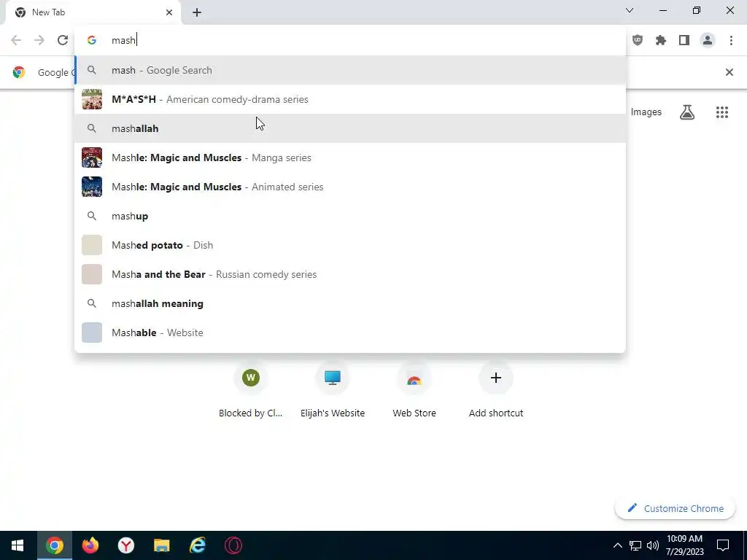Toggle the browser side panel icon
This screenshot has width=747, height=560.
pos(684,41)
